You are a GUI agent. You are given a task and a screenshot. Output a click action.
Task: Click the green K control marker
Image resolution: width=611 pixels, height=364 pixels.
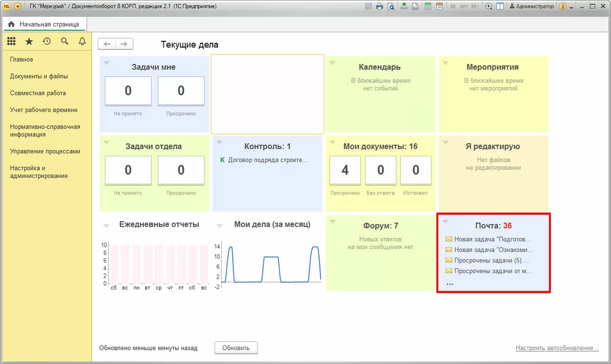[x=223, y=160]
